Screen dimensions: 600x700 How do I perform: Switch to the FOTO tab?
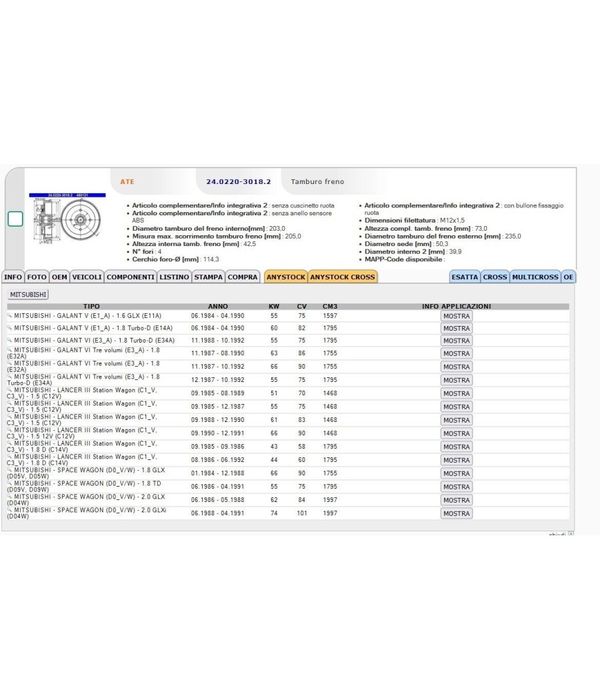[x=37, y=277]
